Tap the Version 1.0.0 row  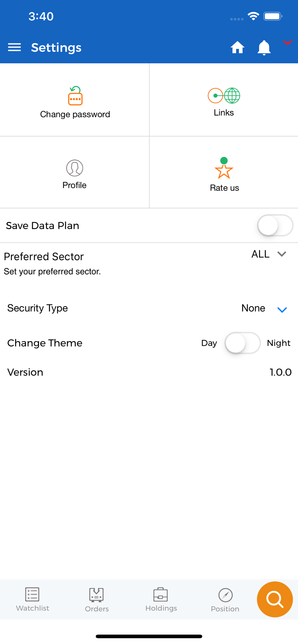(x=149, y=372)
